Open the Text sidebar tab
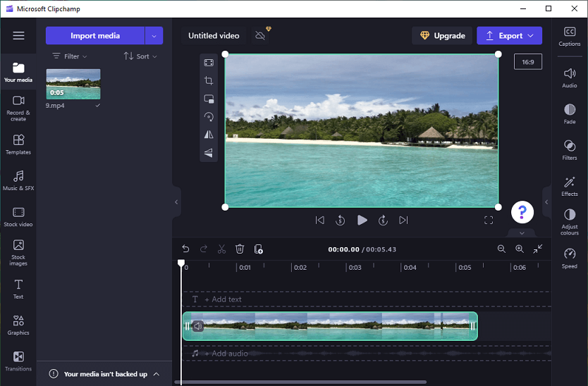Viewport: 588px width, 386px height. point(18,289)
